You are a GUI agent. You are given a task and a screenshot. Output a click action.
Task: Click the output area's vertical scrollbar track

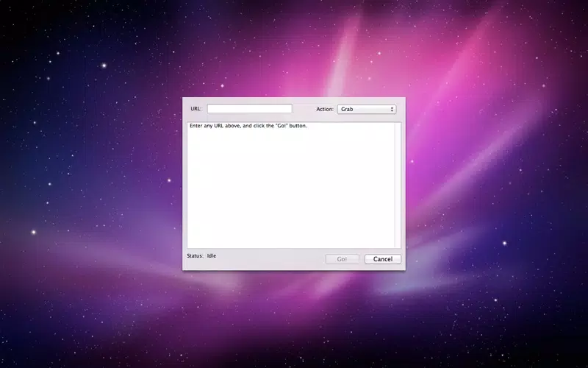[398, 184]
